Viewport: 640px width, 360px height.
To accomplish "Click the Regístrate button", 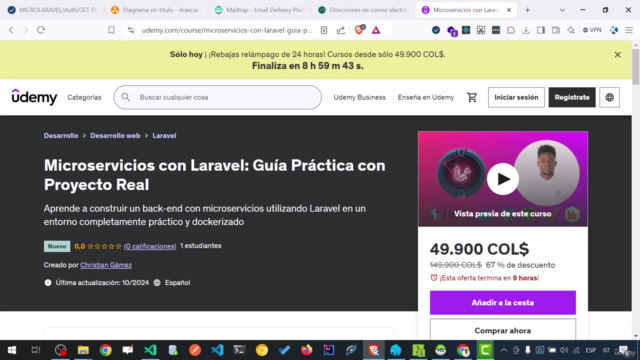I will (572, 97).
